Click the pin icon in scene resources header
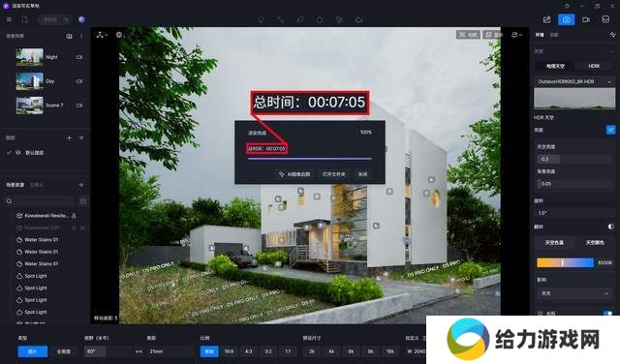620x364 pixels. coord(81,185)
